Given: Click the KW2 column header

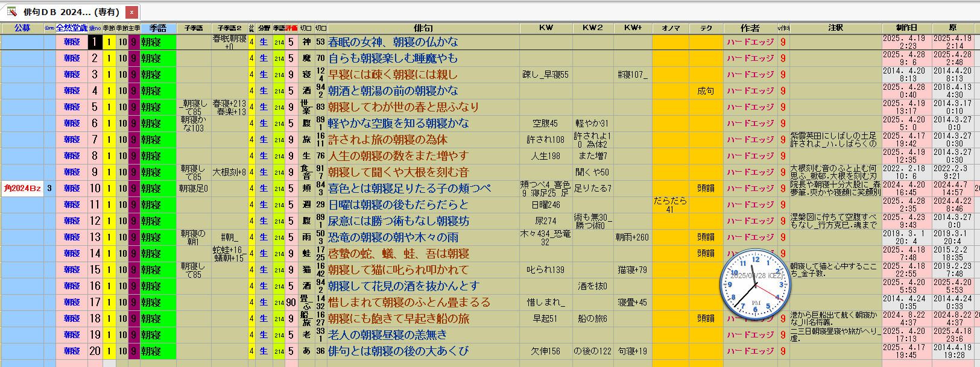Looking at the screenshot, I should tap(593, 28).
